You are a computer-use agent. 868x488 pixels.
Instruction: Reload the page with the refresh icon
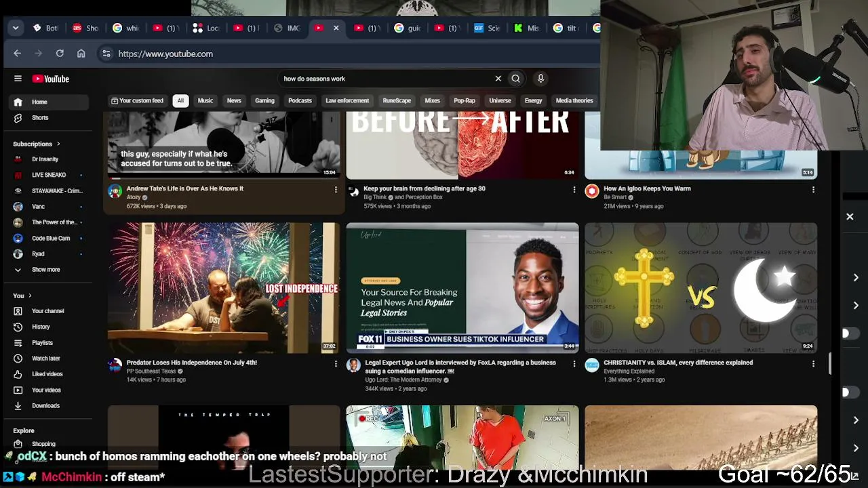pos(60,54)
